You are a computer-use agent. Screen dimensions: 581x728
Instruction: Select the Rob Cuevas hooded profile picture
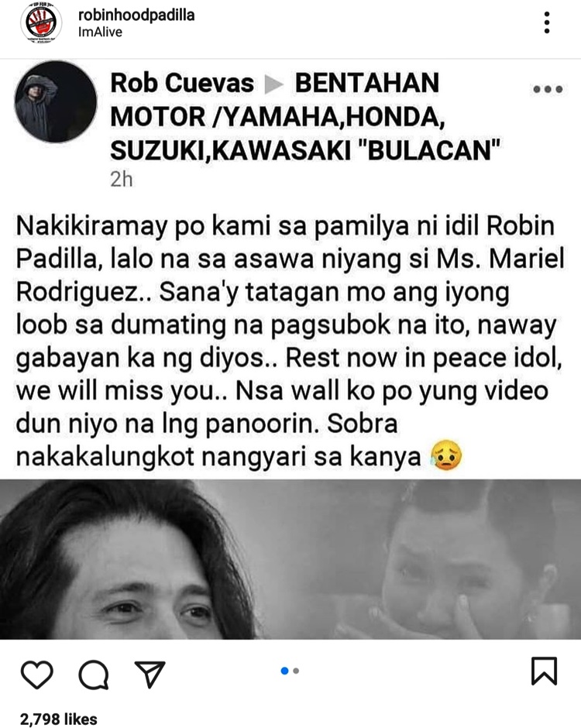(55, 101)
